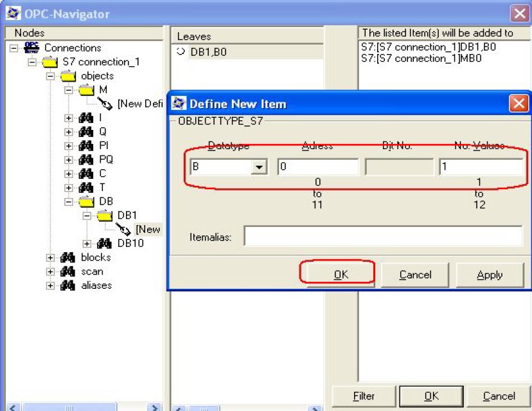Click the M folder icon
This screenshot has height=411, width=532.
pos(86,89)
